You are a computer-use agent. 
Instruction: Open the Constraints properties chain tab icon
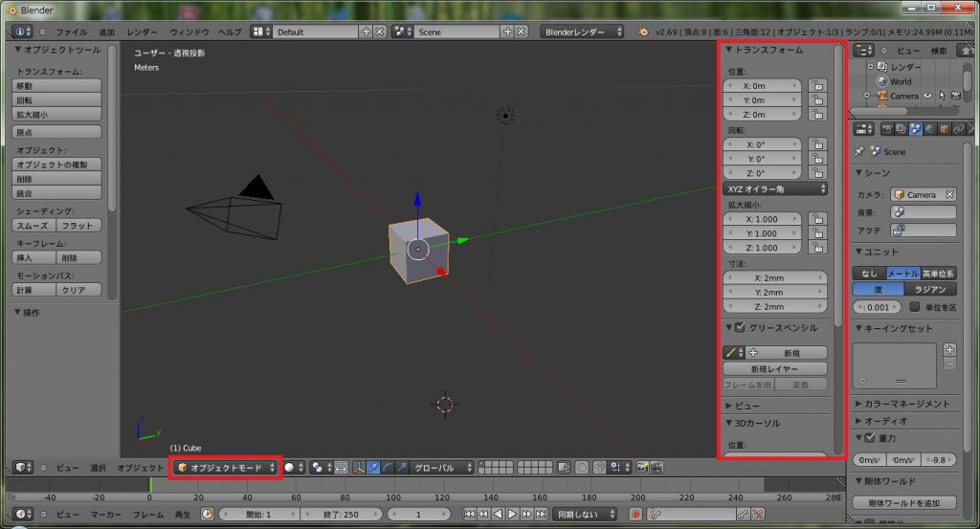959,128
